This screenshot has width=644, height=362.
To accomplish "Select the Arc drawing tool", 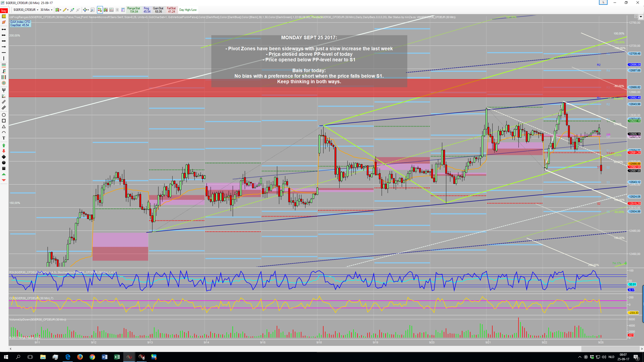I will (x=4, y=132).
